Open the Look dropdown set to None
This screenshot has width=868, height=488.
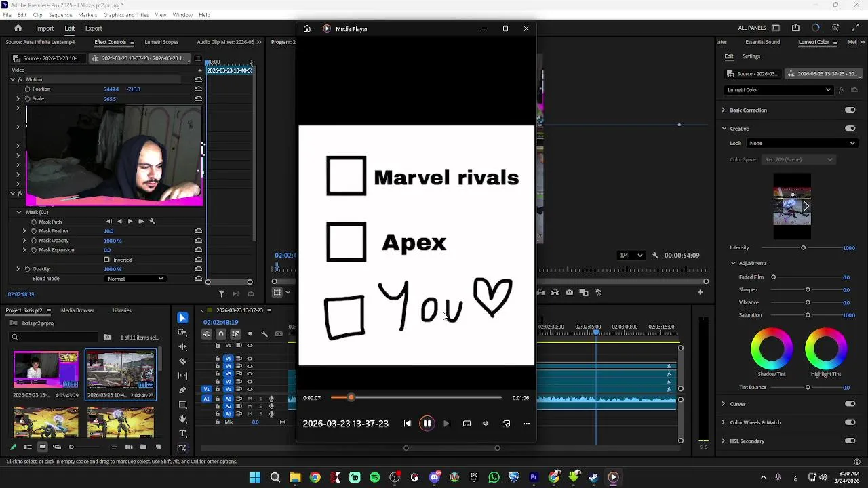[802, 143]
